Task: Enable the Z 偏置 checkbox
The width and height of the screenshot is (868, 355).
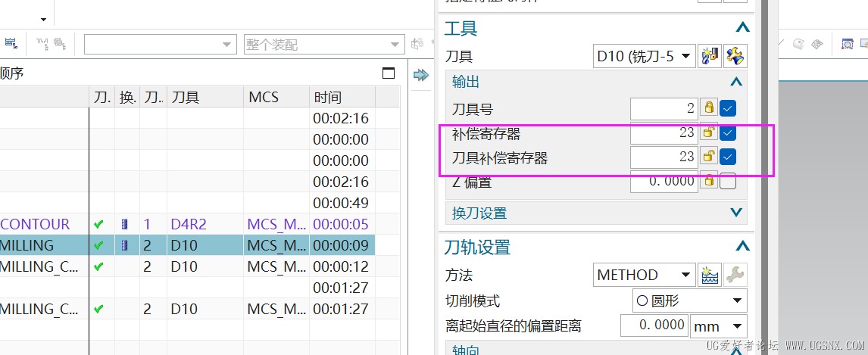Action: 728,181
